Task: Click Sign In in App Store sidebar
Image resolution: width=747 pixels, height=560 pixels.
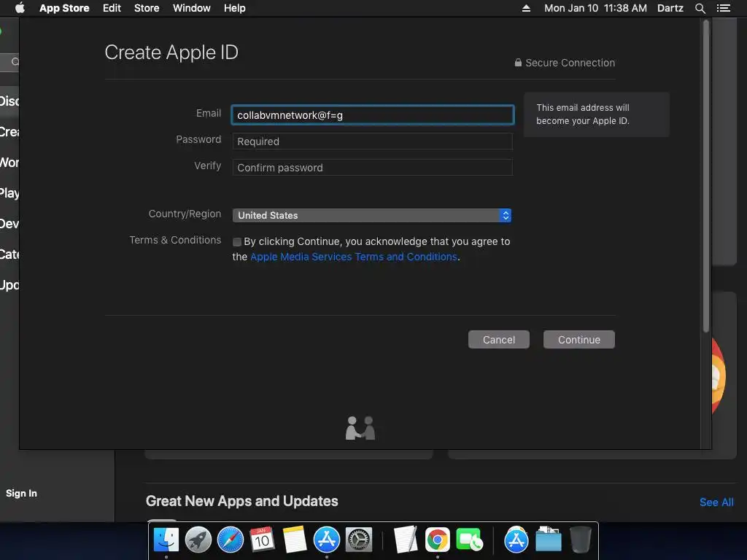Action: (21, 494)
